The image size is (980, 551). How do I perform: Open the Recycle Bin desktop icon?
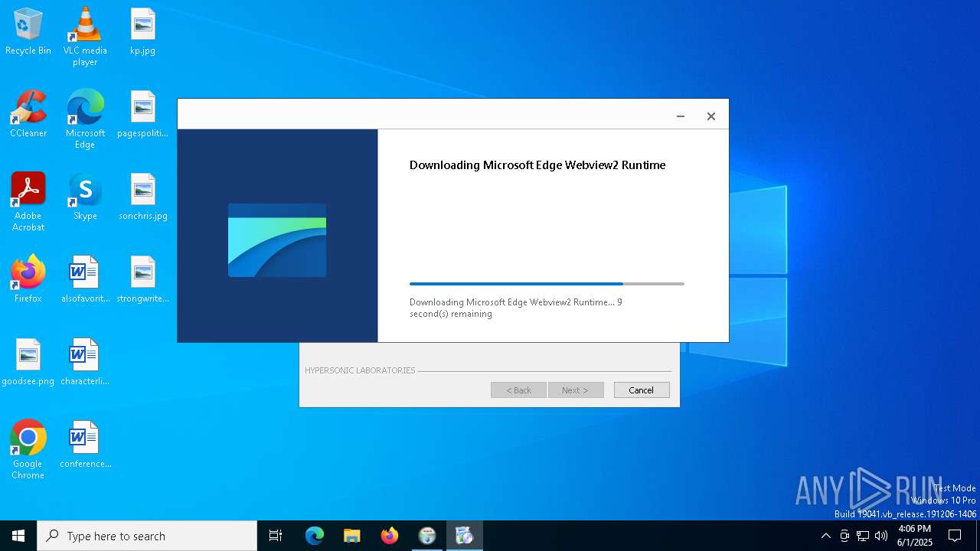pyautogui.click(x=28, y=32)
